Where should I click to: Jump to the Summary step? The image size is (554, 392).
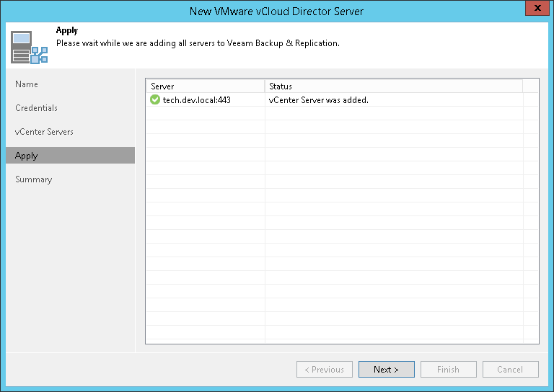coord(34,179)
